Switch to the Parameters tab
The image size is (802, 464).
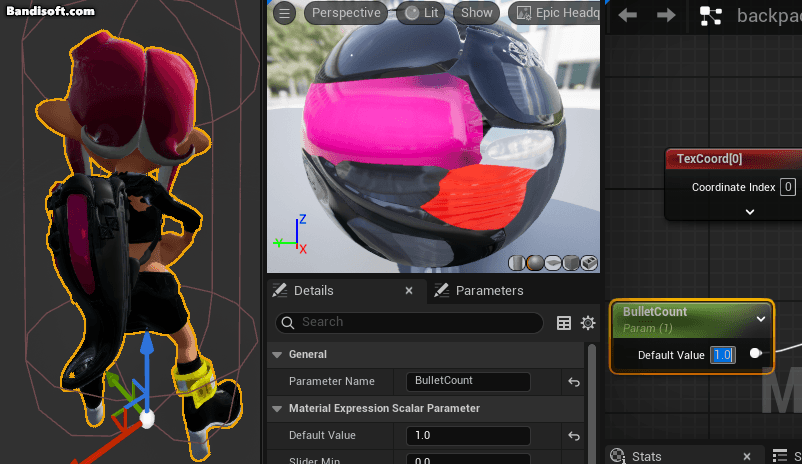[489, 291]
